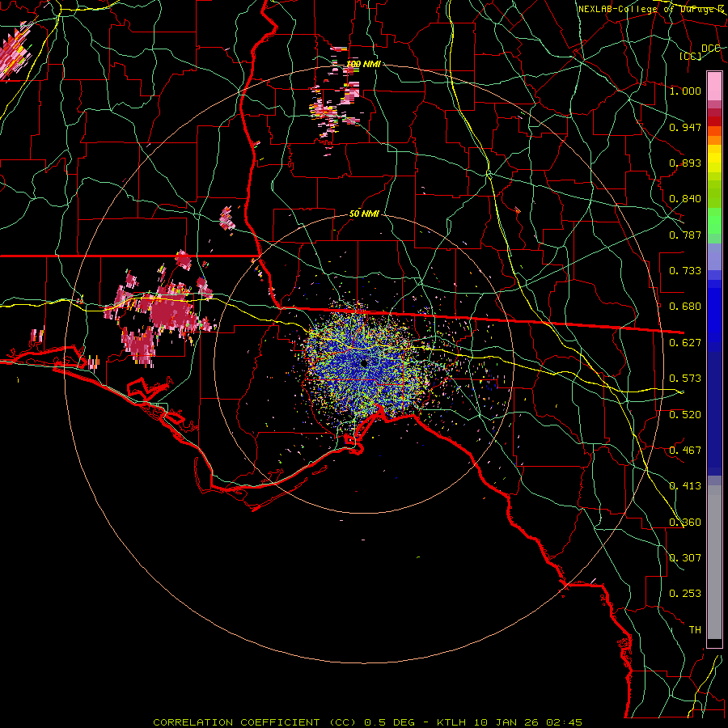Click the [CC] label above the color bar
Image resolution: width=728 pixels, height=728 pixels.
(x=691, y=56)
